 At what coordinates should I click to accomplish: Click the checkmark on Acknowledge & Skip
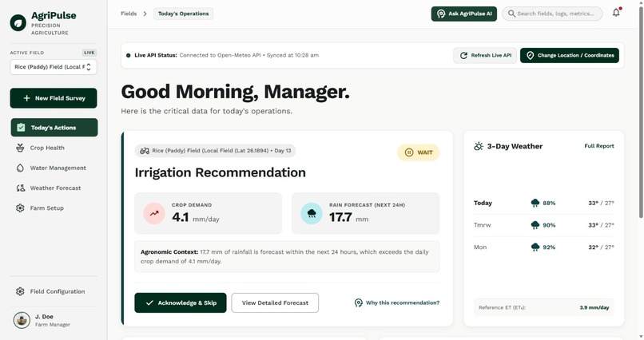pyautogui.click(x=149, y=302)
